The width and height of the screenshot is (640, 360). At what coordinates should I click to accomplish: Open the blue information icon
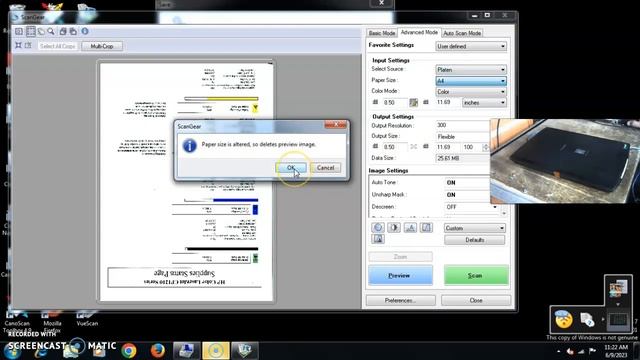(85, 31)
